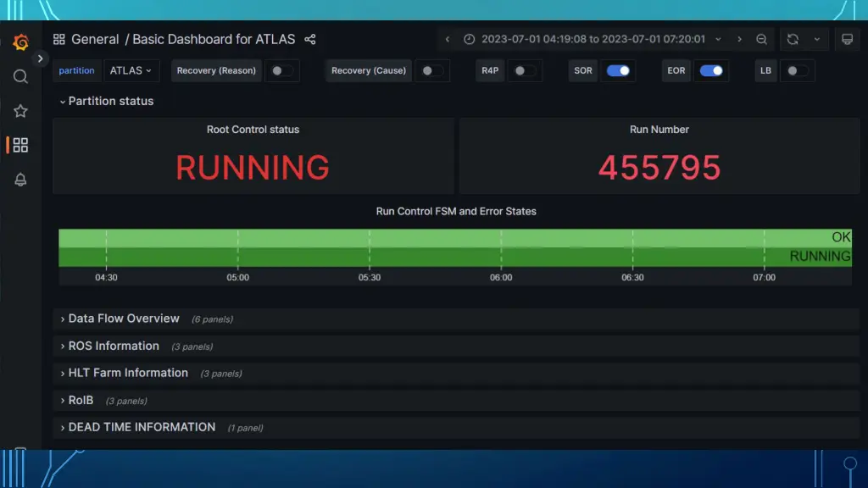Open the alerting bell icon
The width and height of the screenshot is (868, 488).
tap(20, 180)
